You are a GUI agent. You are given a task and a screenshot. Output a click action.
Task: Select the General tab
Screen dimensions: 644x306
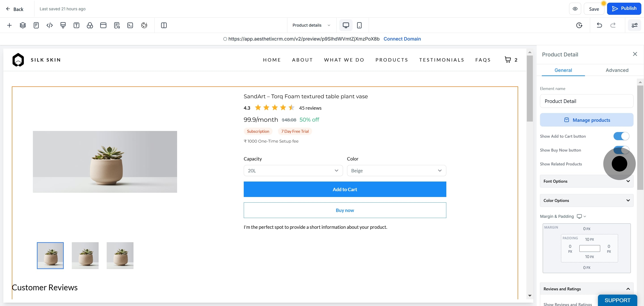pyautogui.click(x=563, y=70)
